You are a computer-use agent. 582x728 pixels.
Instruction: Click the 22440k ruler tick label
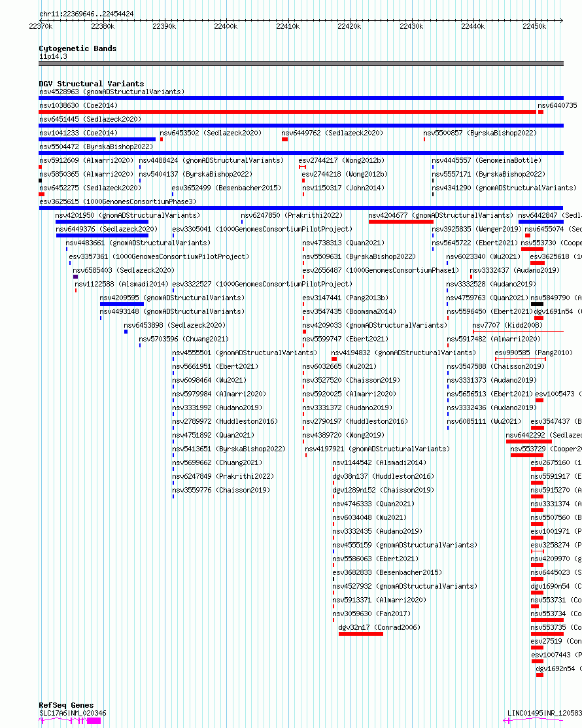473,26
